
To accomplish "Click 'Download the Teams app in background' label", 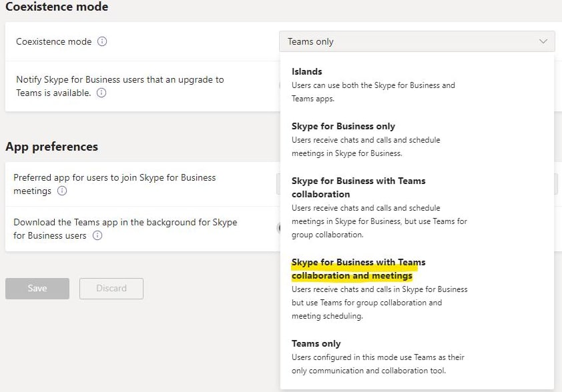I will [x=125, y=229].
